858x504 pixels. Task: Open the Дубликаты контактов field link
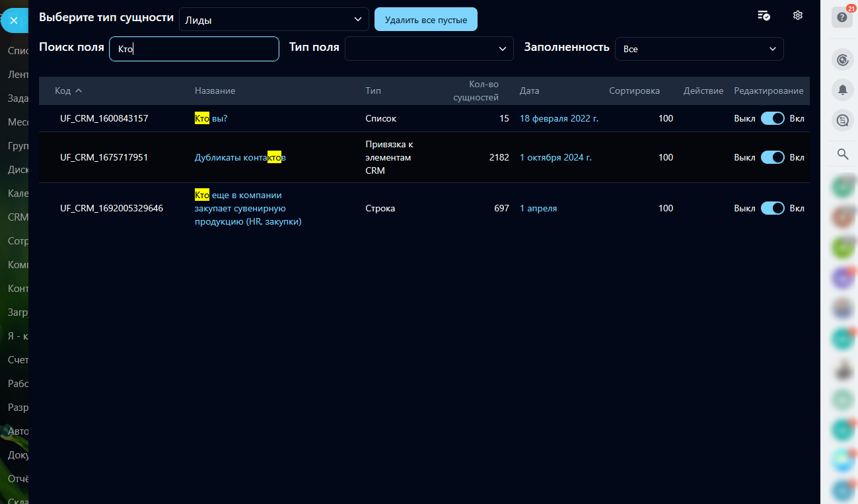pos(240,157)
